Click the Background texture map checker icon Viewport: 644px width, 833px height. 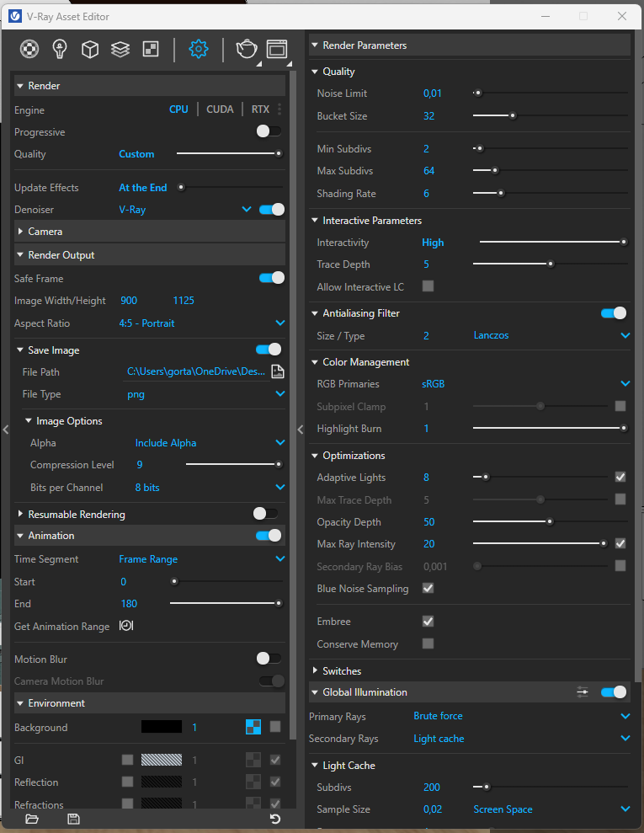[253, 727]
